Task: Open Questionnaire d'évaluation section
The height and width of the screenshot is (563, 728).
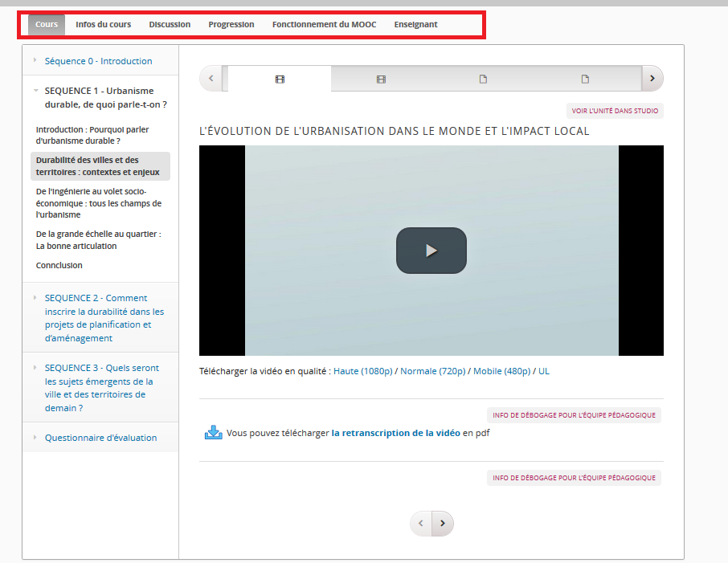Action: [x=100, y=438]
